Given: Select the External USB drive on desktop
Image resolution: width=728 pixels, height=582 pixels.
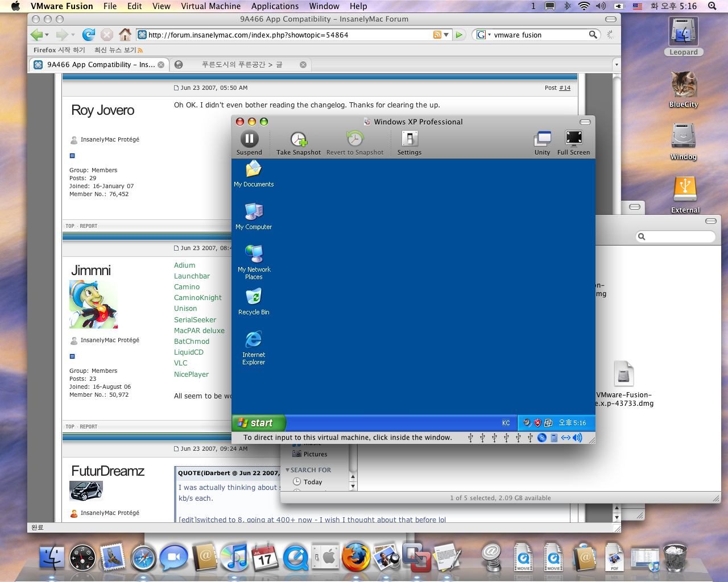Looking at the screenshot, I should pyautogui.click(x=685, y=195).
